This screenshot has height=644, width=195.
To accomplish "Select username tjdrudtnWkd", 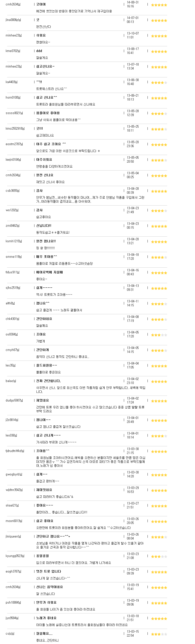I will coord(15,451).
